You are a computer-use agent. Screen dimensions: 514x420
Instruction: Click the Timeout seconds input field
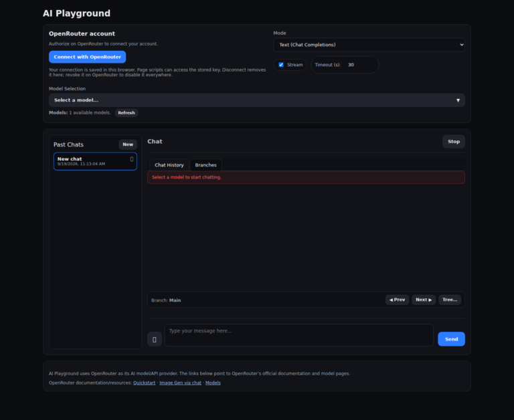[359, 65]
